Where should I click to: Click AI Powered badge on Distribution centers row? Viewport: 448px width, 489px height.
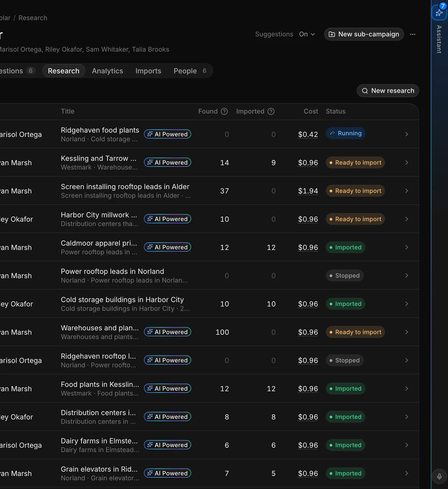(168, 417)
